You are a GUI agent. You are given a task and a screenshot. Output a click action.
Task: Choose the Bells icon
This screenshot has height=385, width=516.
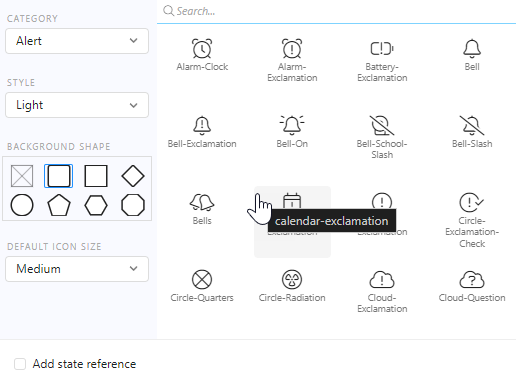click(x=202, y=209)
